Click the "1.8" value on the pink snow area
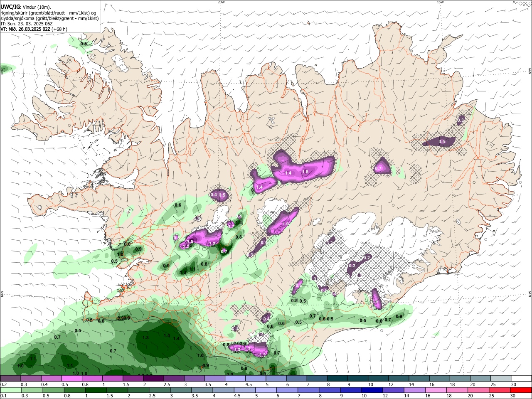 (x=305, y=172)
